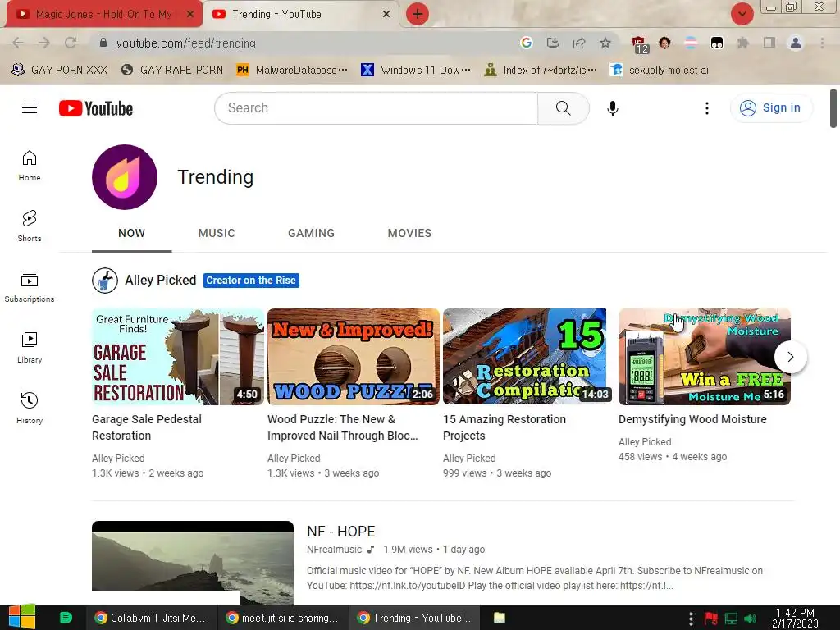The height and width of the screenshot is (630, 840).
Task: Open the YouTube guide hamburger menu
Action: tap(30, 108)
